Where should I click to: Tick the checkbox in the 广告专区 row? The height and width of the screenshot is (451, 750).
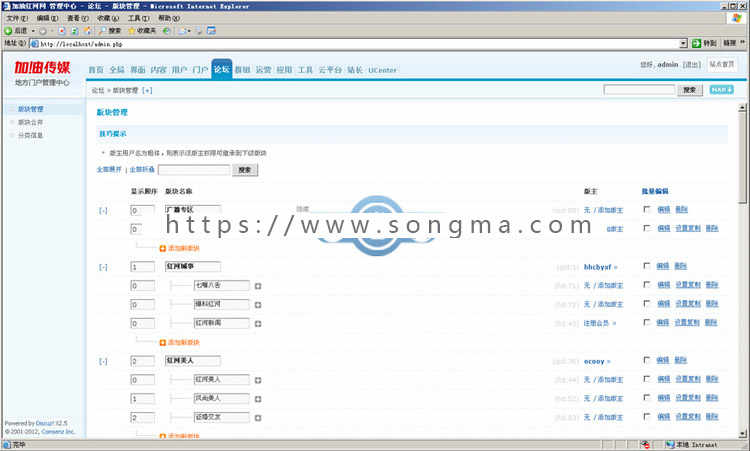647,209
